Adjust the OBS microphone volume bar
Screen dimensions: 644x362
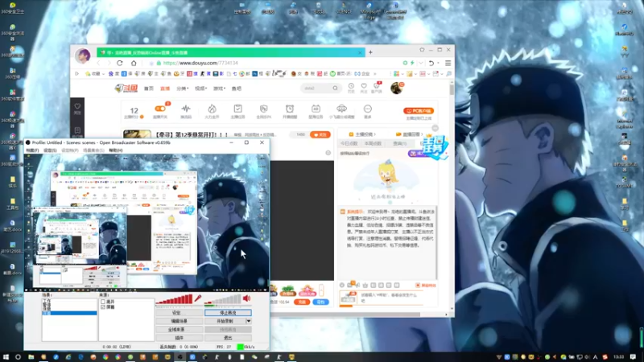(174, 299)
